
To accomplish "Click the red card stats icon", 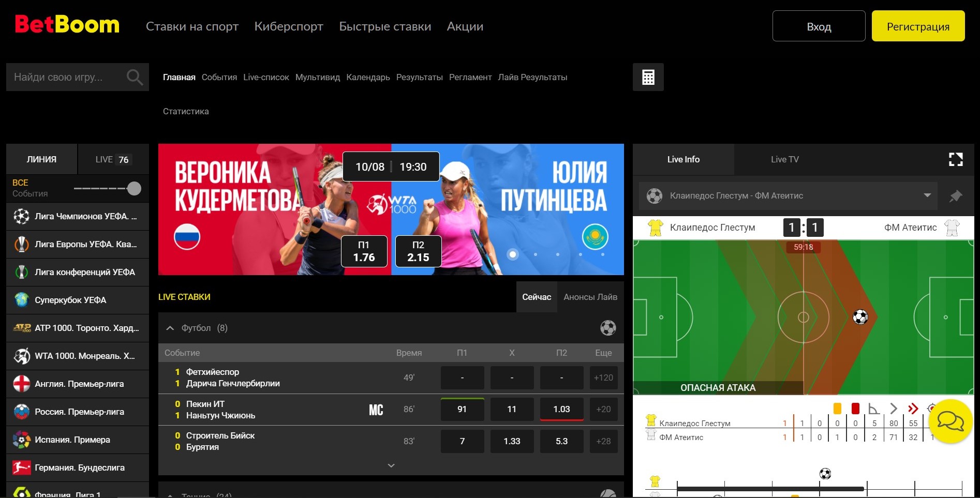I will [855, 409].
